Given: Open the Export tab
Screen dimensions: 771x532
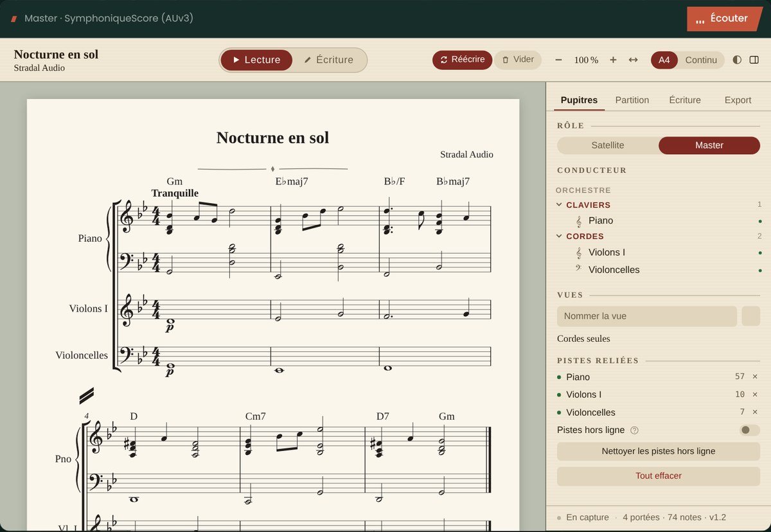Looking at the screenshot, I should [738, 100].
